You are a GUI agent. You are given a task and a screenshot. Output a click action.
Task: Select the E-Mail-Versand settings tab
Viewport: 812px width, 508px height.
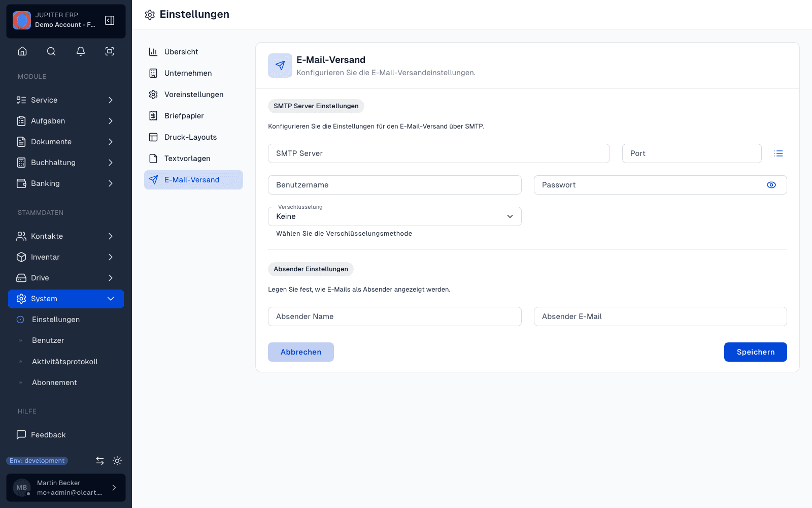[193, 180]
